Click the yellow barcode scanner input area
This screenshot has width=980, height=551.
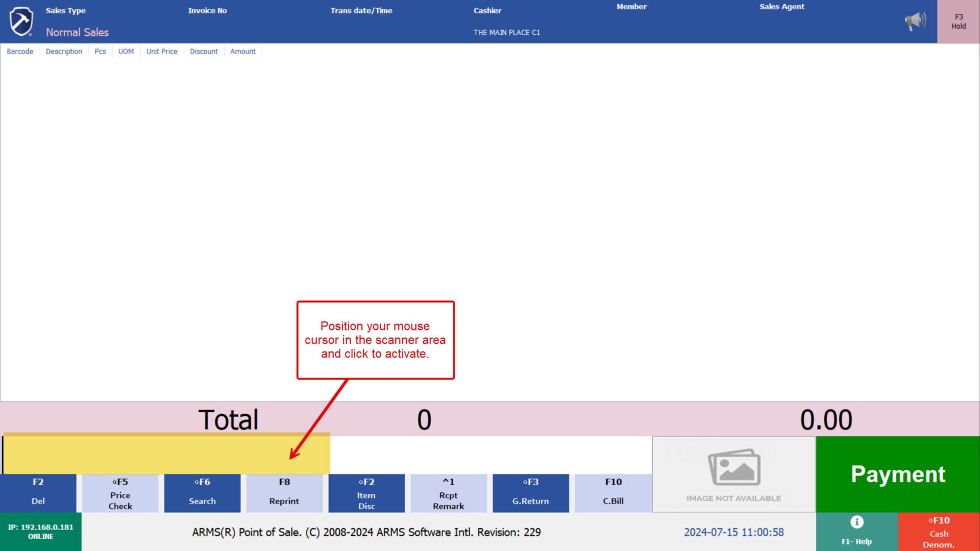(166, 455)
